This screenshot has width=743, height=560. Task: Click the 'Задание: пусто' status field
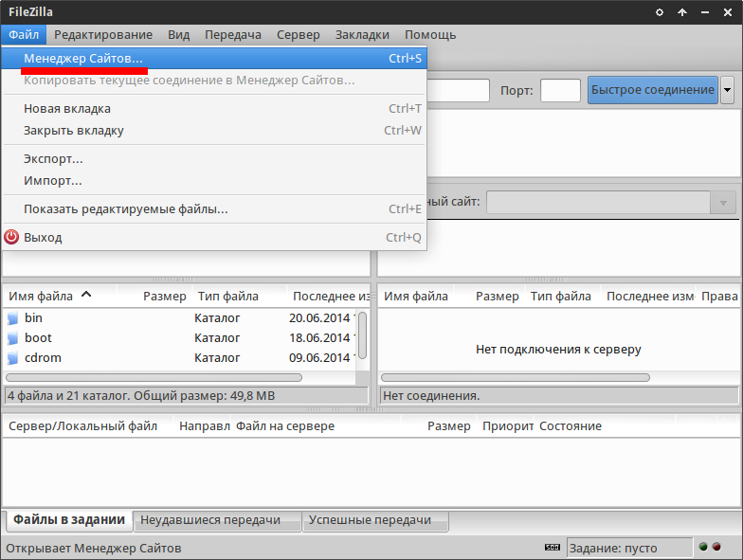coord(629,548)
